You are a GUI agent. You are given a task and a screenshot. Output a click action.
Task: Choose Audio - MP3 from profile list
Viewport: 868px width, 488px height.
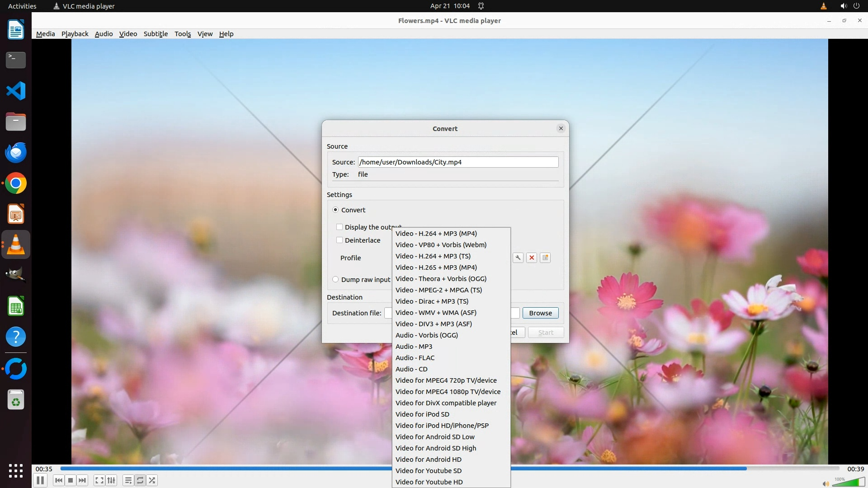[x=414, y=347]
